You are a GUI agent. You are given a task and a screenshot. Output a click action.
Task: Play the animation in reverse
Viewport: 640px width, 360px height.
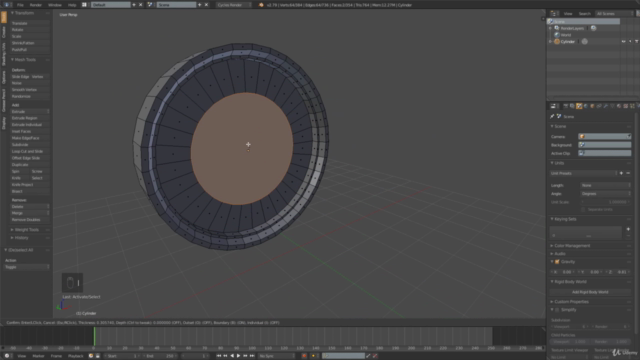click(x=232, y=356)
